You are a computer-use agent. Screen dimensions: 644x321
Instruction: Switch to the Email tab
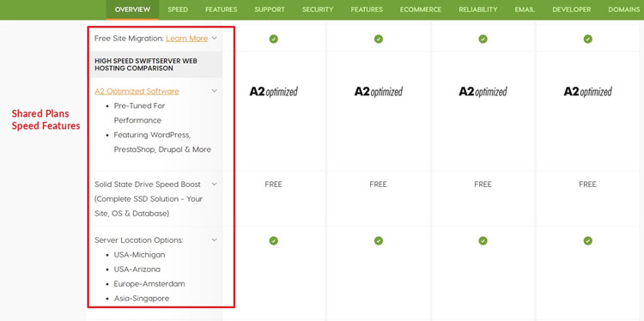coord(525,9)
